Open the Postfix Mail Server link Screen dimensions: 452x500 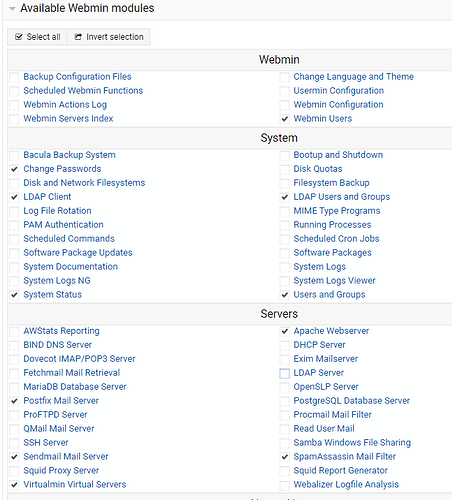pos(61,401)
